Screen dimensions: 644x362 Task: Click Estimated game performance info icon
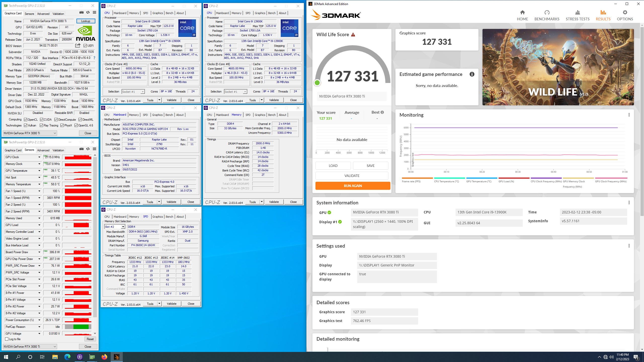472,74
